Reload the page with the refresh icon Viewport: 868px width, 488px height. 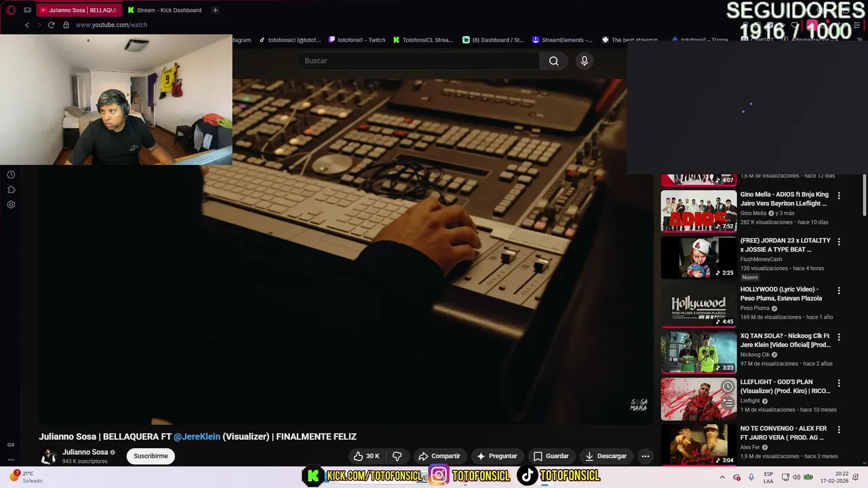51,25
